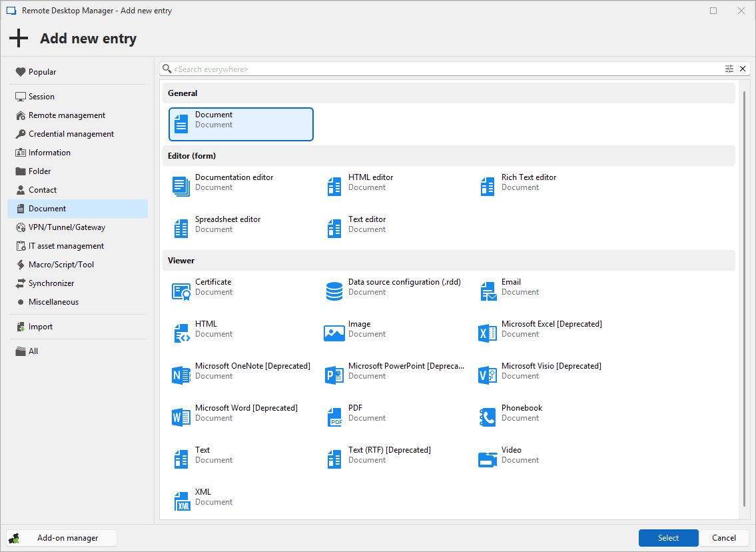Pick the Image document icon
The width and height of the screenshot is (756, 552).
pos(334,333)
